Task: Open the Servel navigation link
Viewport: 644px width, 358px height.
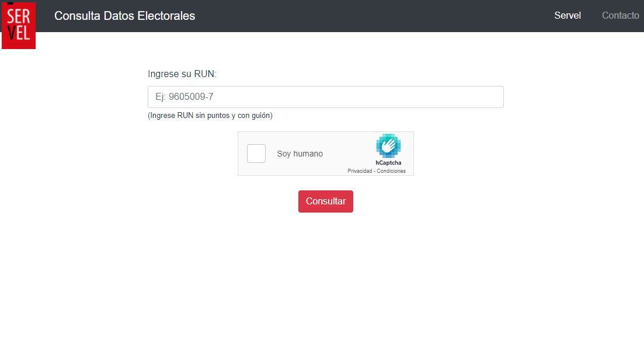Action: tap(567, 16)
